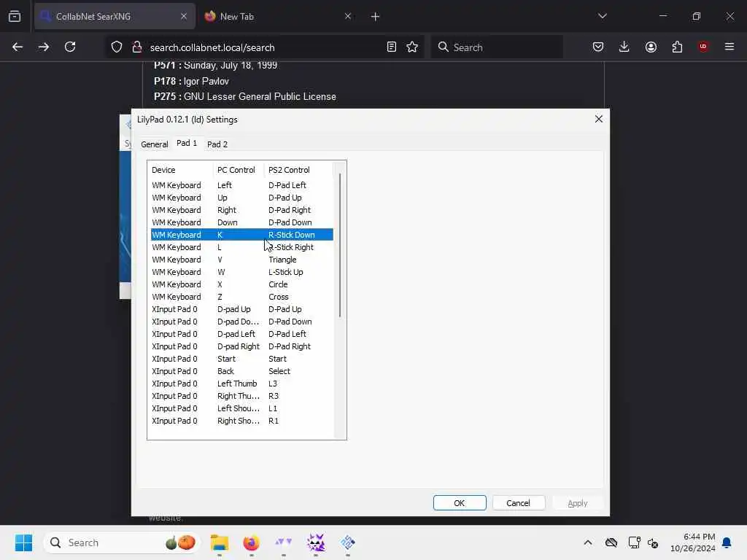Click the Firefox Search box
This screenshot has width=747, height=560.
click(497, 47)
